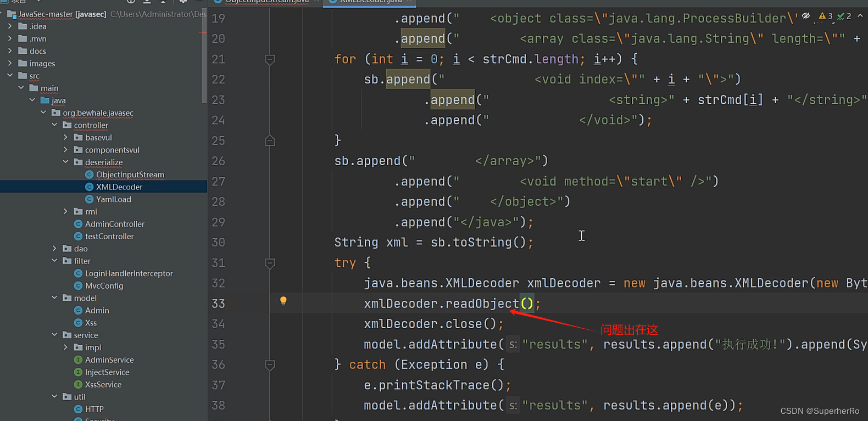Screen dimensions: 868x421
Task: Collapse the filter package
Action: 54,261
